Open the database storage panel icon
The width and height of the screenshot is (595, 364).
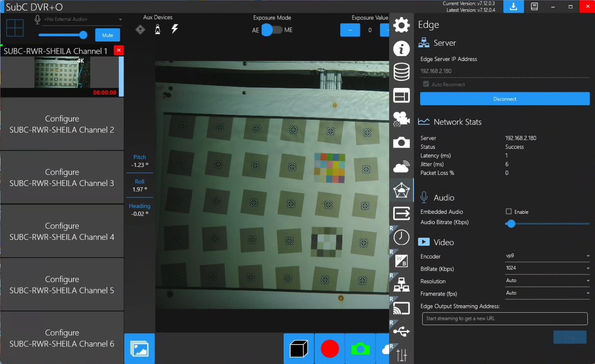(x=401, y=72)
